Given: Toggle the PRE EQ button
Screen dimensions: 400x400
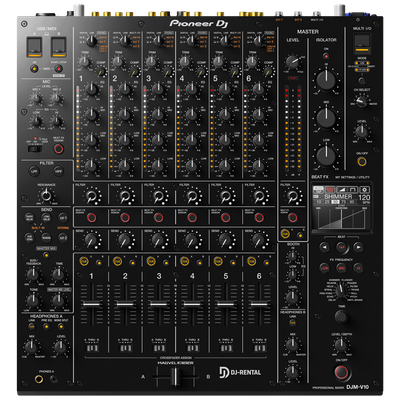Looking at the screenshot, I should (46, 326).
